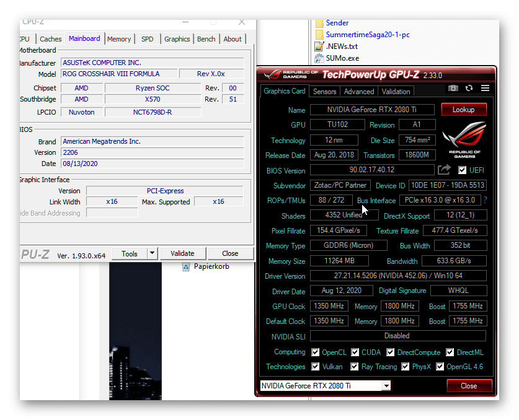
Task: Open the Validation tab in GPU-Z
Action: (x=396, y=92)
